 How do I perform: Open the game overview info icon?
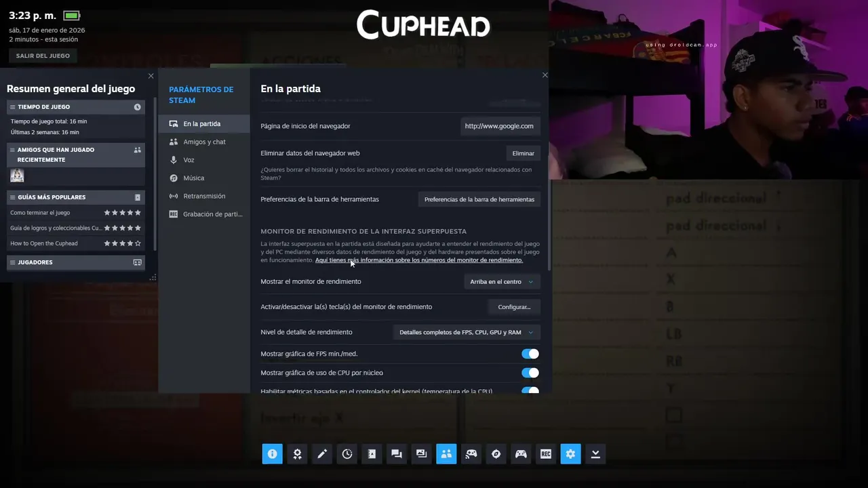[272, 454]
